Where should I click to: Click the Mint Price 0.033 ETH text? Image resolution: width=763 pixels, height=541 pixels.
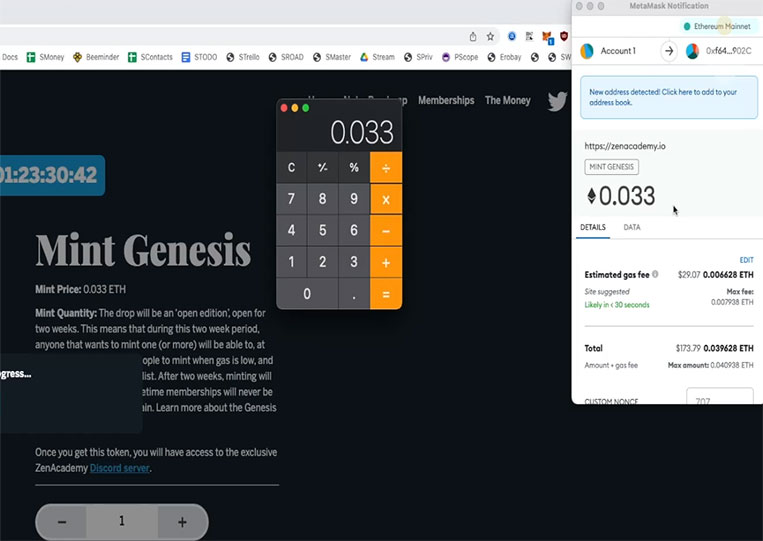click(80, 289)
